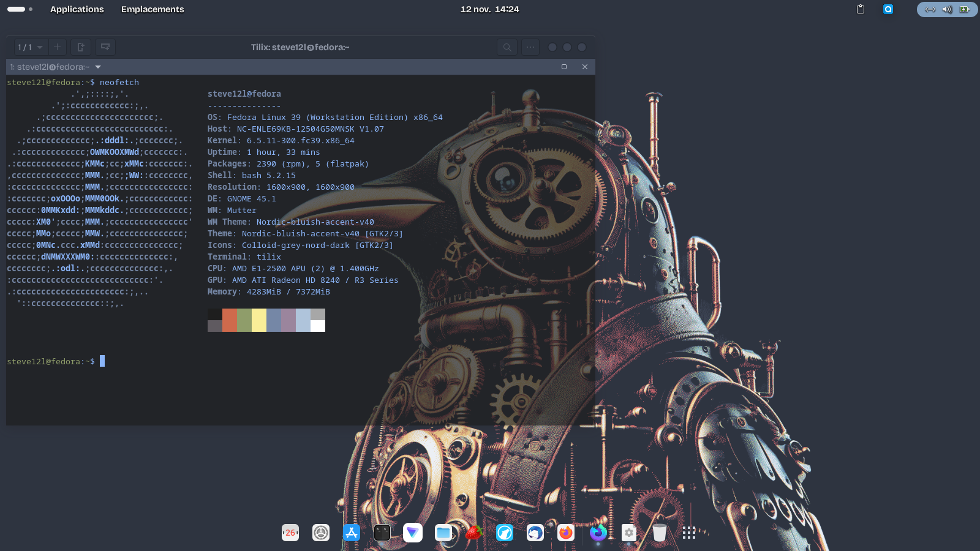
Task: Launch the Calendar app from dock
Action: (x=290, y=533)
